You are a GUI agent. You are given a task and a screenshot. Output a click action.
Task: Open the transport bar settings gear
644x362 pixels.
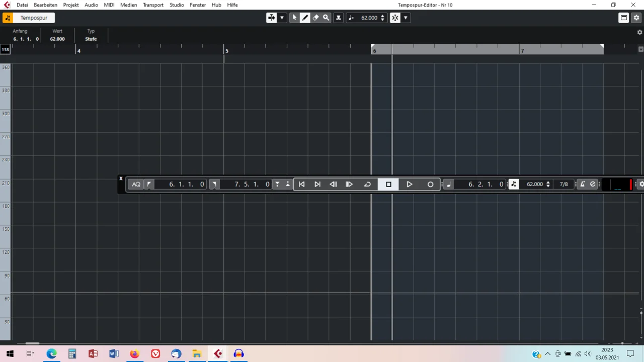641,184
